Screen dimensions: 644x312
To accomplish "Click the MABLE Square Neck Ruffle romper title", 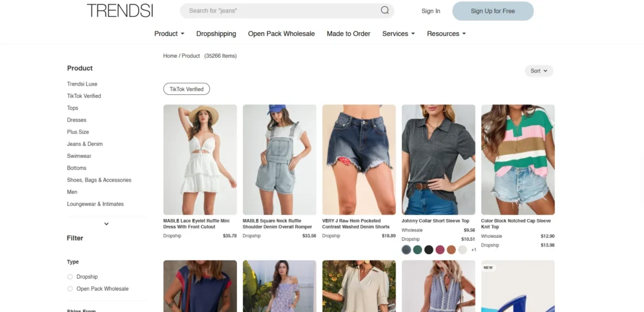I will 277,224.
